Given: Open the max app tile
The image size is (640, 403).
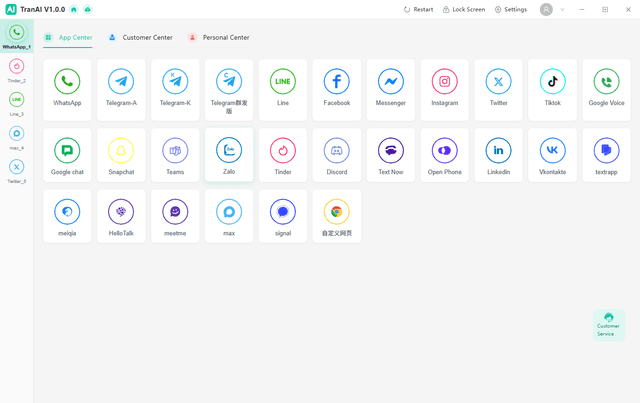Looking at the screenshot, I should point(229,216).
